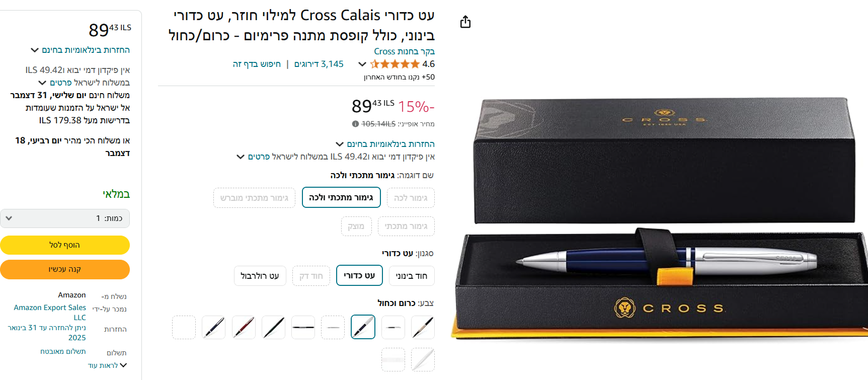868x380 pixels.
Task: Open the בקר בחנות Cross store link
Action: [404, 51]
